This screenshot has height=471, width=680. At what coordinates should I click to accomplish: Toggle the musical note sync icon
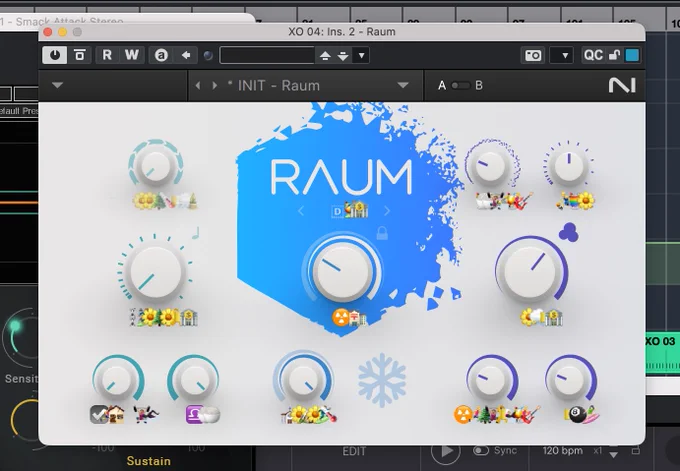coord(196,233)
